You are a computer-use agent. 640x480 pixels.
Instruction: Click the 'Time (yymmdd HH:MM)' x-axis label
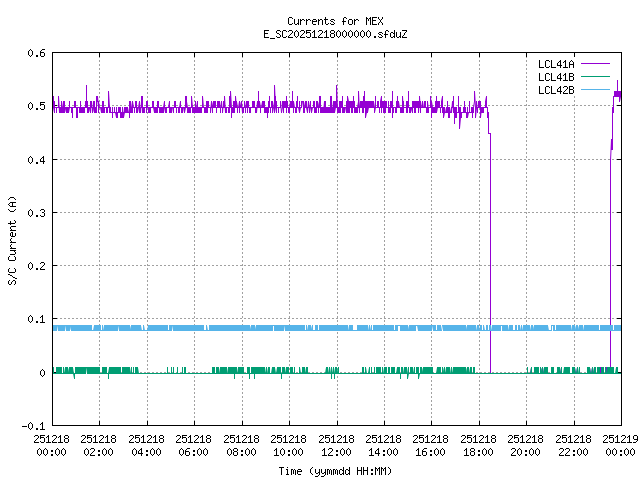point(335,469)
